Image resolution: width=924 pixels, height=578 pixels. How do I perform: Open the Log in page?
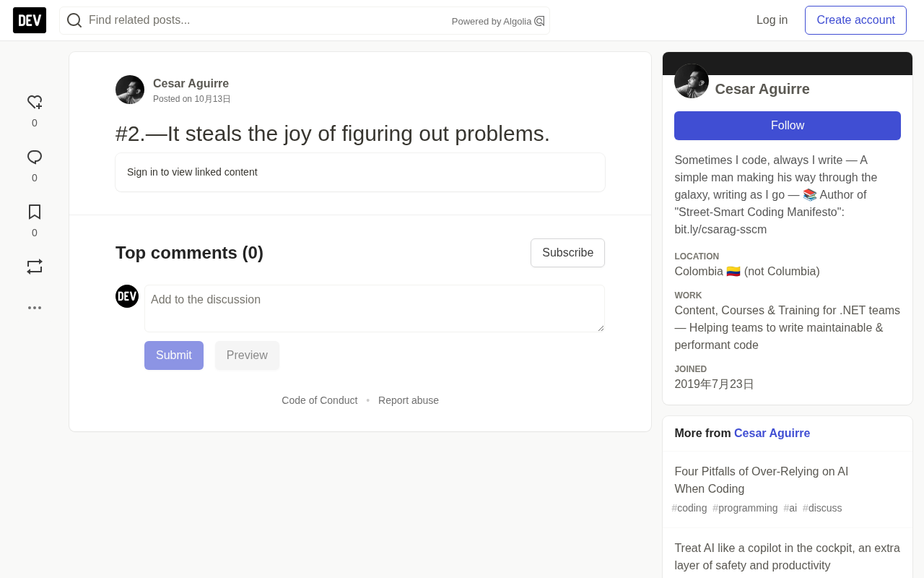pyautogui.click(x=772, y=20)
